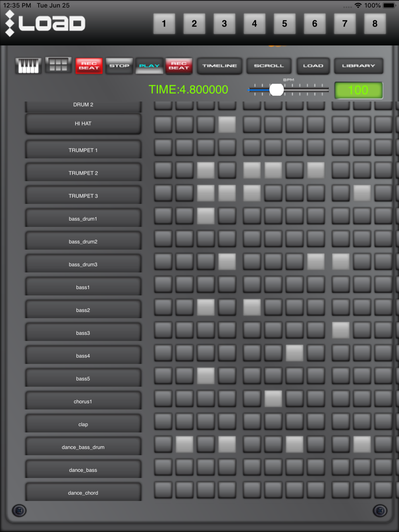Image resolution: width=399 pixels, height=532 pixels.
Task: Turn off bass5 lit step 3
Action: pos(206,376)
